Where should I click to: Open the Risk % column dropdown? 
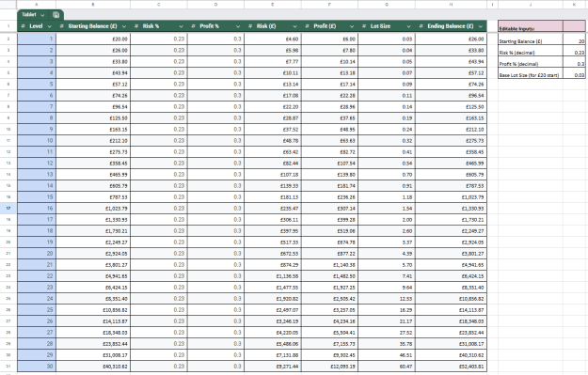click(x=182, y=26)
